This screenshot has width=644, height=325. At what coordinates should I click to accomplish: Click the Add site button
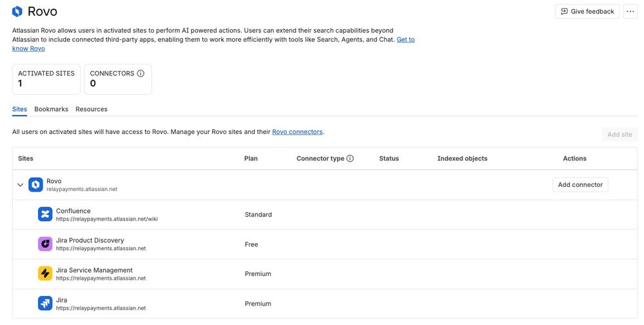tap(620, 134)
